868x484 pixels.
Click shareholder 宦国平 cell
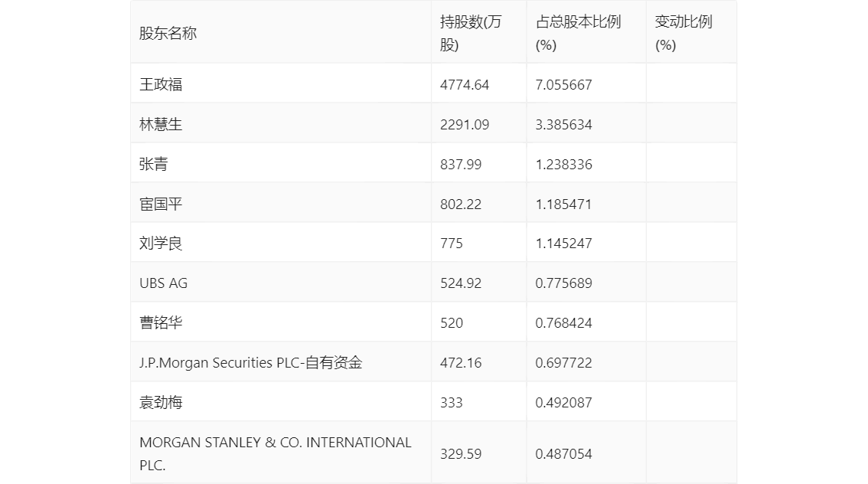click(x=161, y=204)
